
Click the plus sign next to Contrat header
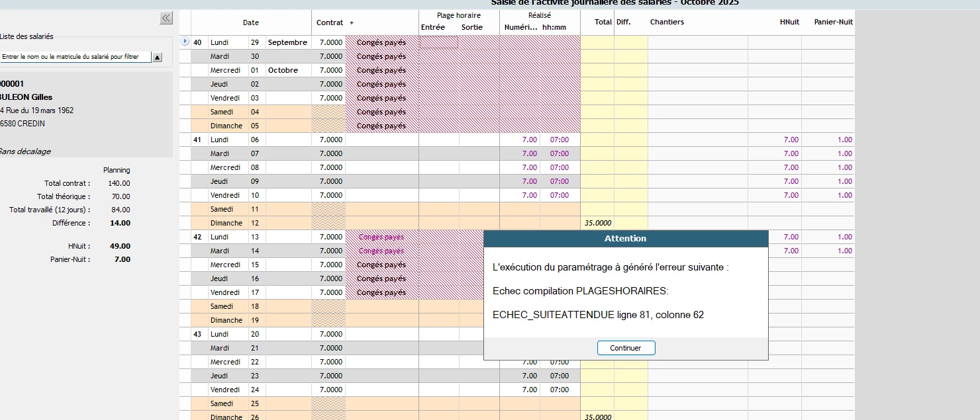pyautogui.click(x=352, y=22)
